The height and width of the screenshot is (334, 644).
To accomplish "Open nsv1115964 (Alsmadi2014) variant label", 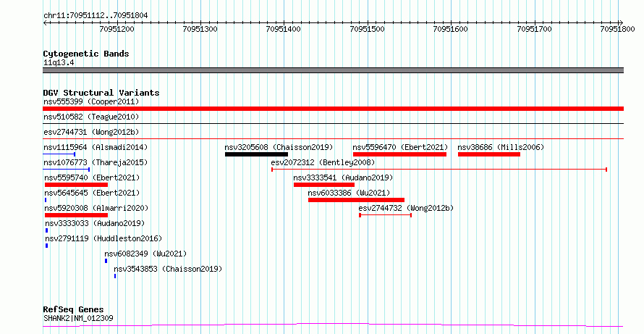I will (96, 147).
